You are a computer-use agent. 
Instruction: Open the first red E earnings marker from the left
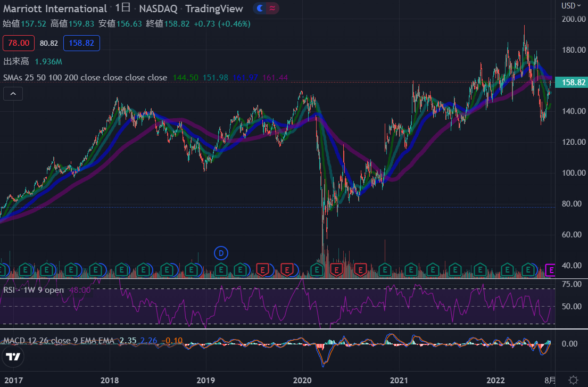pyautogui.click(x=262, y=270)
